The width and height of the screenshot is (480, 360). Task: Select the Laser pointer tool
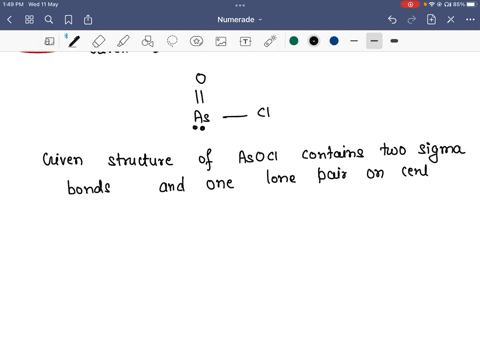tap(270, 41)
